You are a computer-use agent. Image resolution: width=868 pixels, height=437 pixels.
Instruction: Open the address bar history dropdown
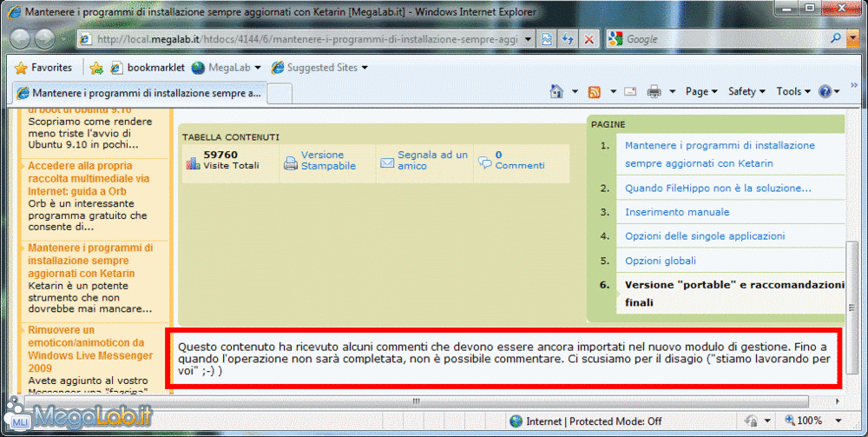coord(528,39)
